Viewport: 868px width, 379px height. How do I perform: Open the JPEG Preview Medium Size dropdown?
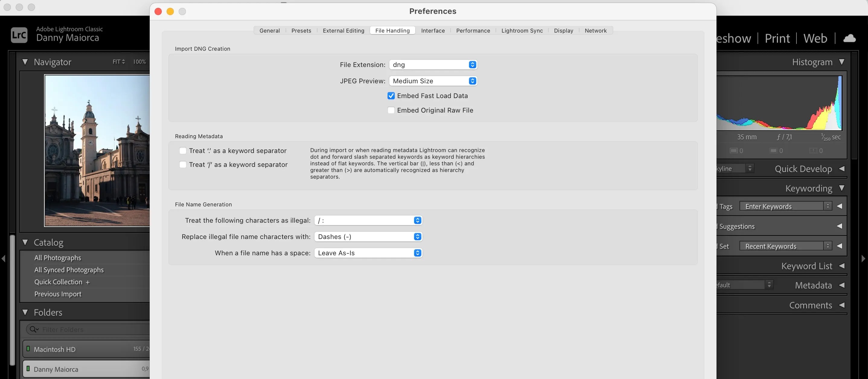click(x=433, y=81)
